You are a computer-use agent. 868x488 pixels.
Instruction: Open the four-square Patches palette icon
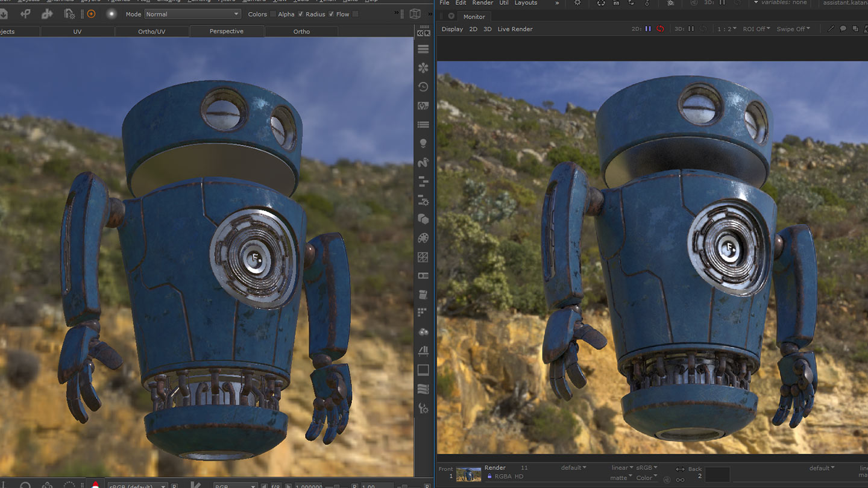click(423, 257)
